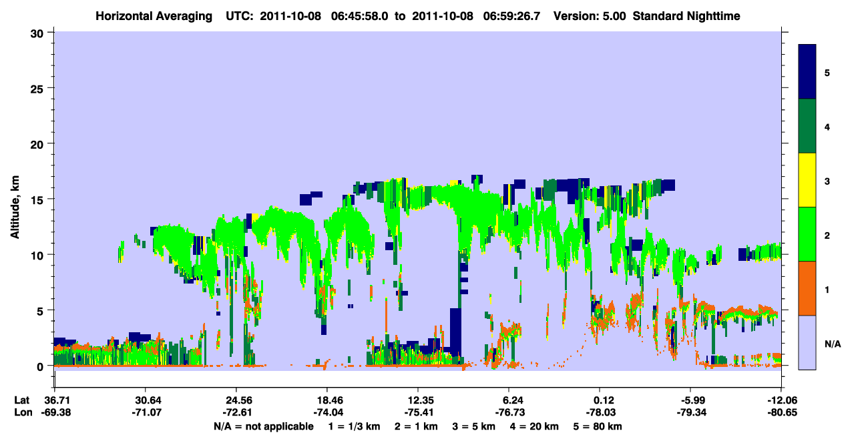The image size is (868, 445).
Task: Click the dark blue color bar segment for level 5
Action: coord(808,72)
